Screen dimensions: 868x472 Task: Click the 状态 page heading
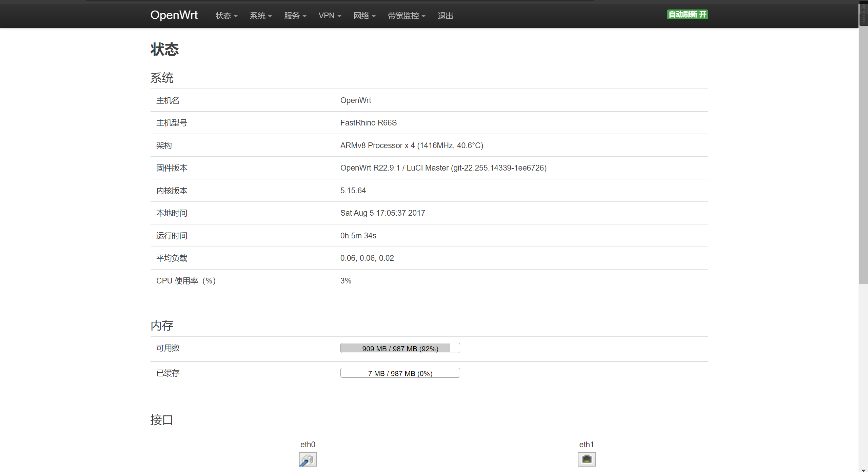click(x=165, y=50)
